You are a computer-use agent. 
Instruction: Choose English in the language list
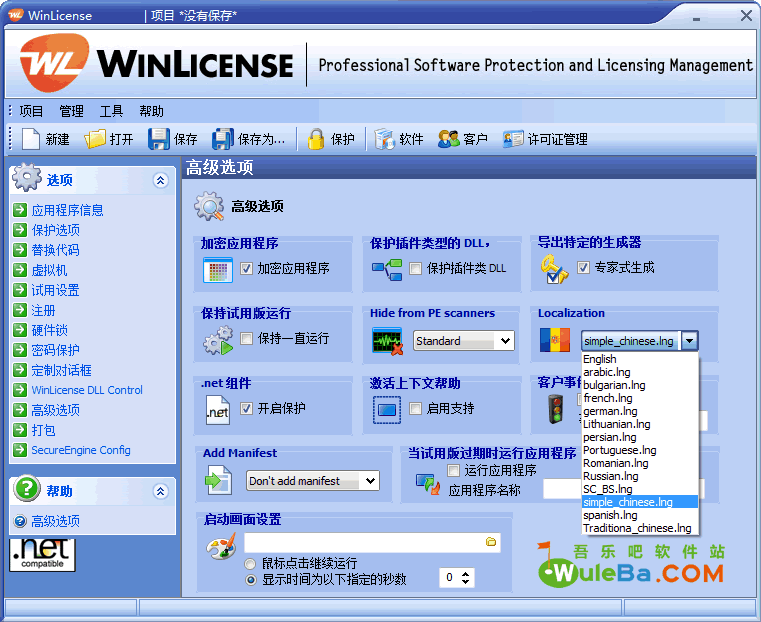coord(640,359)
